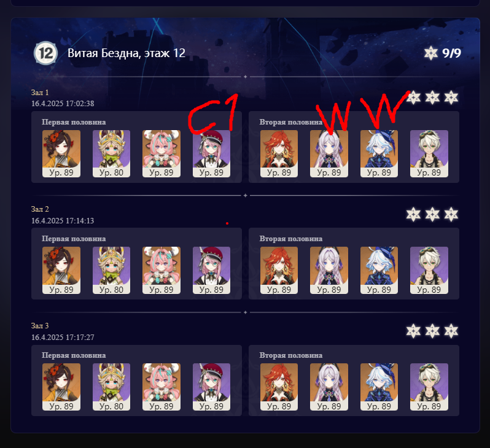This screenshot has width=490, height=448.
Task: Click Вторая половина heading in Зал 2
Action: [x=291, y=239]
